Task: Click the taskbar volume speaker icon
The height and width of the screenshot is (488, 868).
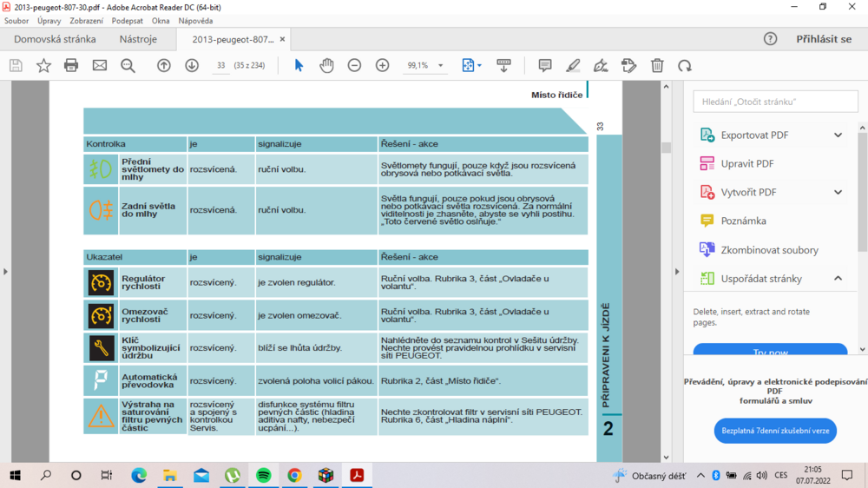Action: click(762, 475)
